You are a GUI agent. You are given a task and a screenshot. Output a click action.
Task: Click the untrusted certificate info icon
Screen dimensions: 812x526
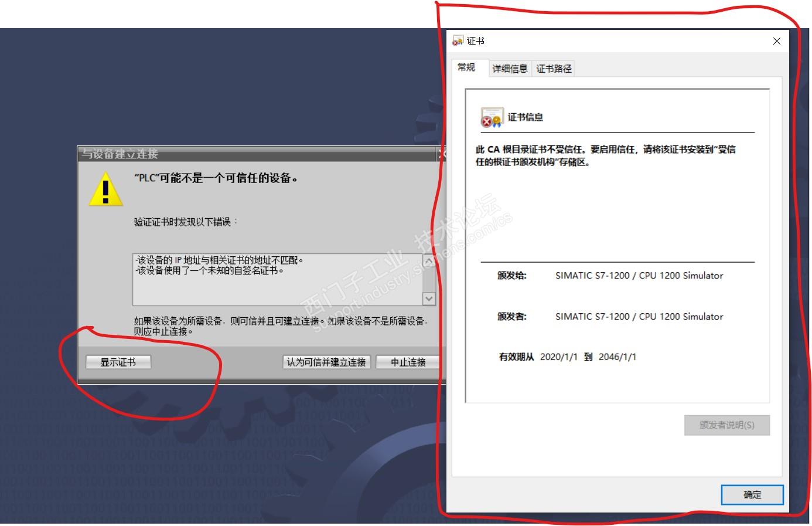[492, 117]
